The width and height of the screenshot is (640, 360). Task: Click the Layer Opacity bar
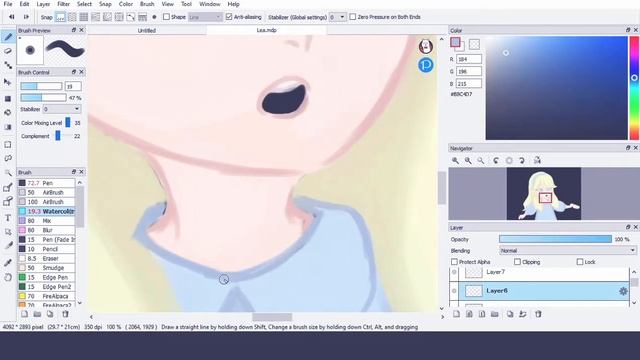pyautogui.click(x=555, y=239)
